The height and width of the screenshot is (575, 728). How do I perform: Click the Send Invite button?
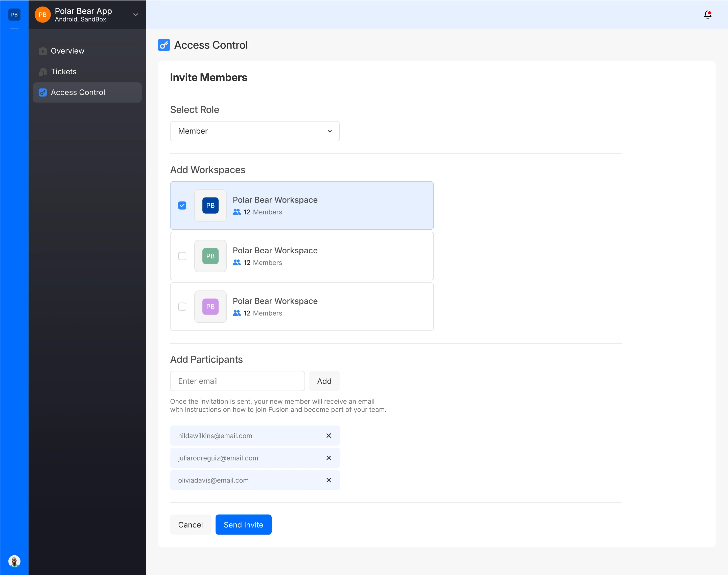point(243,524)
